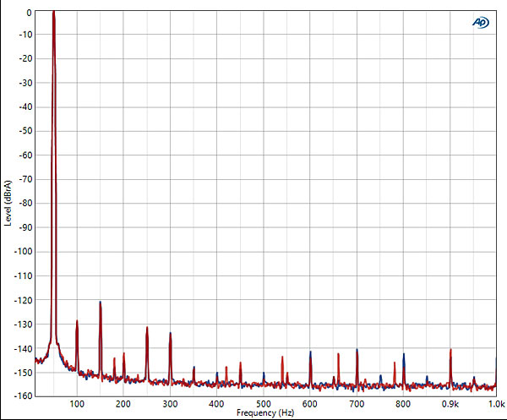The image size is (507, 420).
Task: Select the "Level (dBrA)" vertical axis title
Action: pos(8,204)
